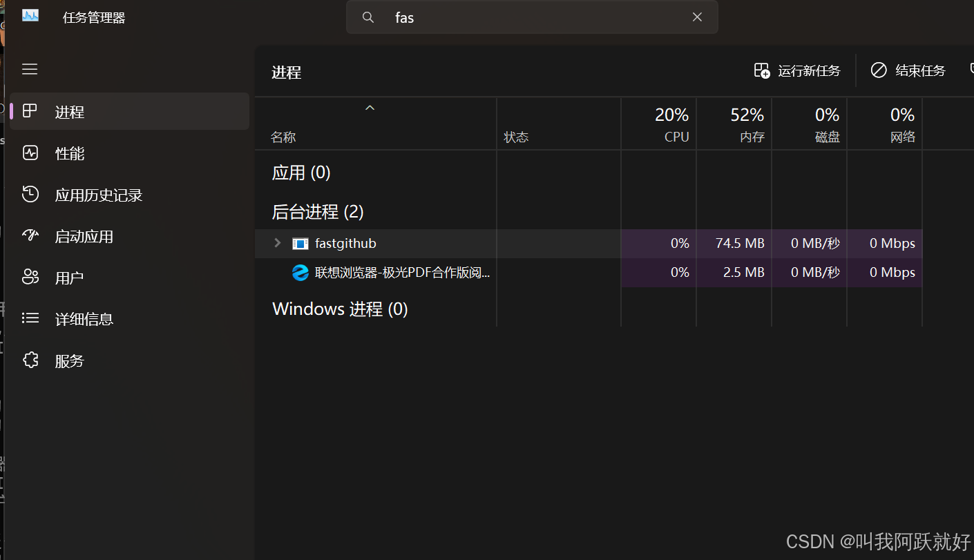Click the 结束任务 button
The width and height of the screenshot is (974, 560).
point(908,70)
